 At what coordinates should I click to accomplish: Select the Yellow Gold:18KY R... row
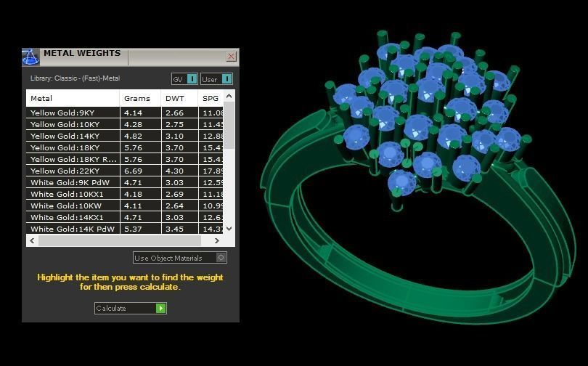(x=125, y=159)
